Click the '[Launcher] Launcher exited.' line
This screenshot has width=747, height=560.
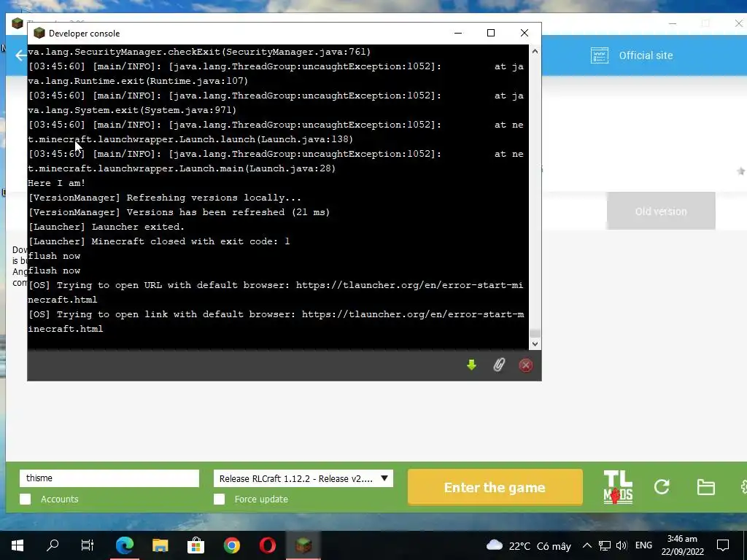(107, 227)
